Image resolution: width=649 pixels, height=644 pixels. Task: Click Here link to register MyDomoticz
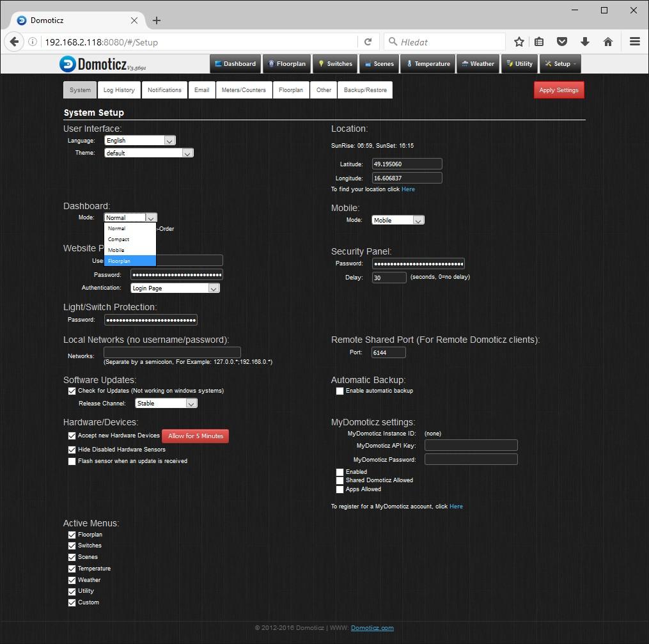tap(456, 506)
